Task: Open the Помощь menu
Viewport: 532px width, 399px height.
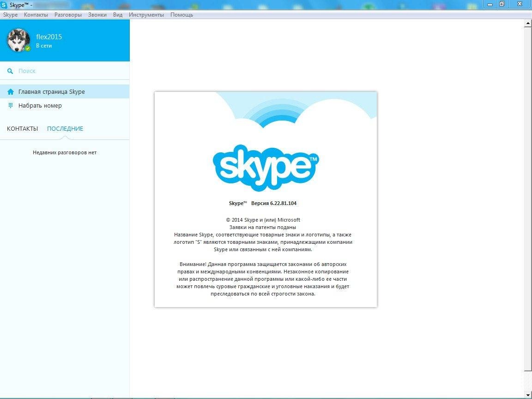Action: (x=181, y=15)
